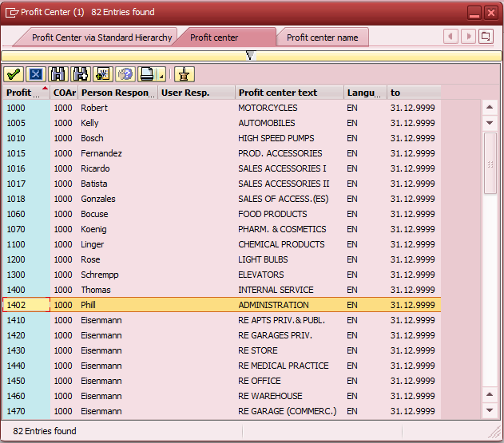The height and width of the screenshot is (443, 504).
Task: Click the scroll up arrow at top of scrollbar
Action: [490, 107]
